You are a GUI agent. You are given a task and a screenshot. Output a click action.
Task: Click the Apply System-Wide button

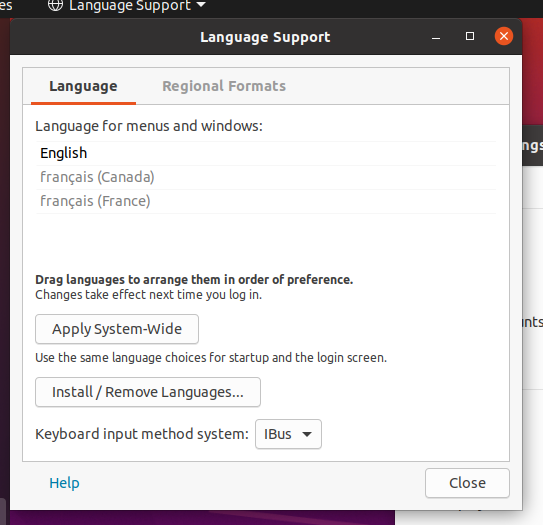click(x=117, y=329)
